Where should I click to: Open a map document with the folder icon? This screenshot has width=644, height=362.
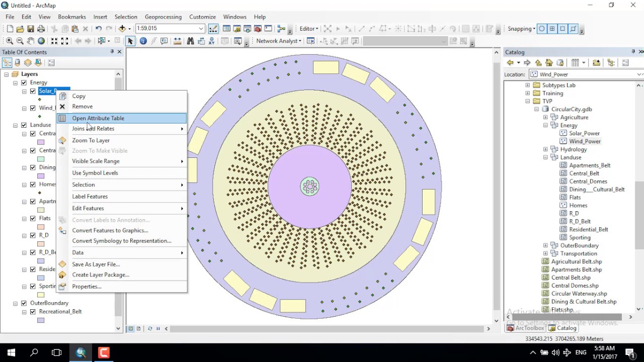tap(20, 29)
